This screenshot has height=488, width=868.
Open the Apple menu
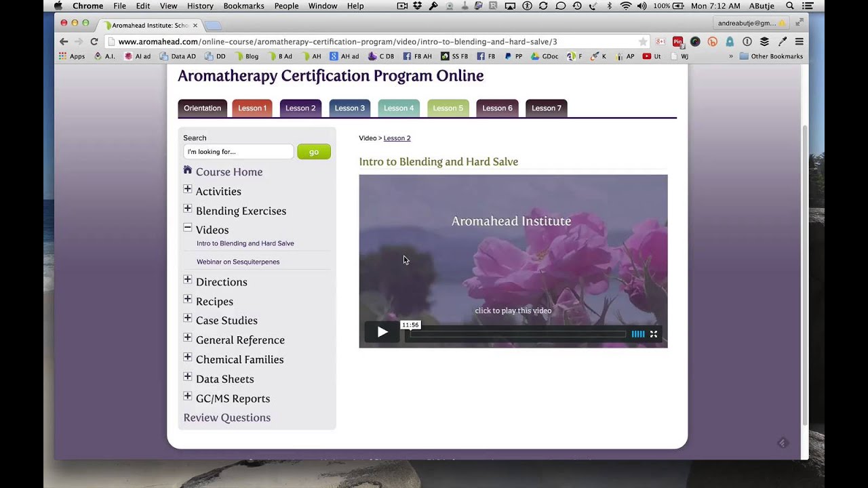pyautogui.click(x=58, y=6)
